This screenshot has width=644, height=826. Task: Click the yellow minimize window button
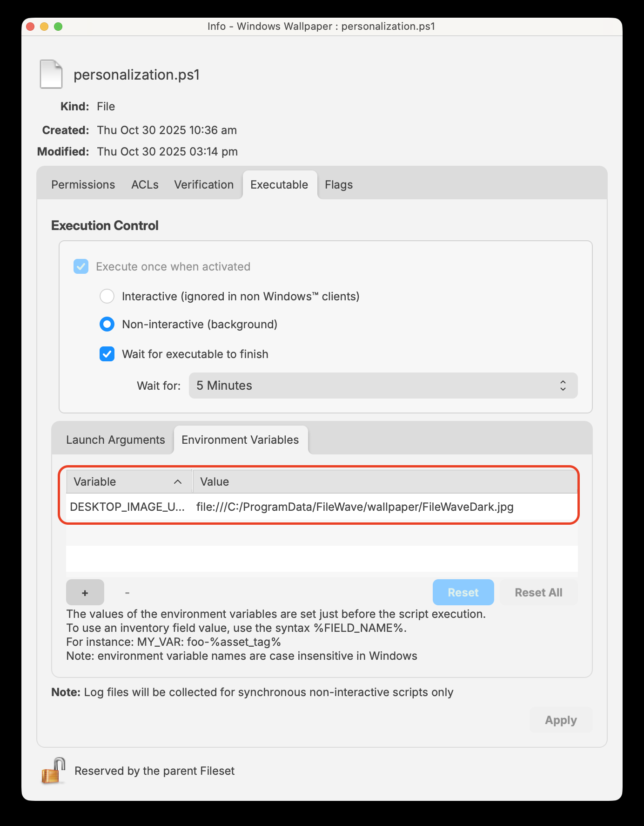pyautogui.click(x=44, y=27)
